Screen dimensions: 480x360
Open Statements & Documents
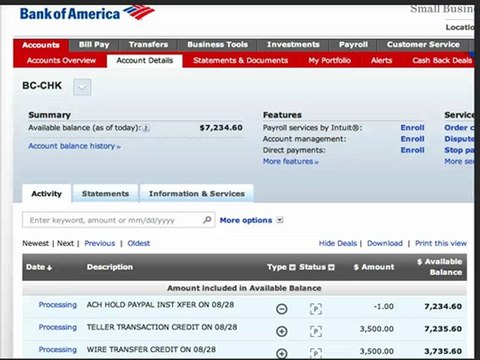[240, 61]
